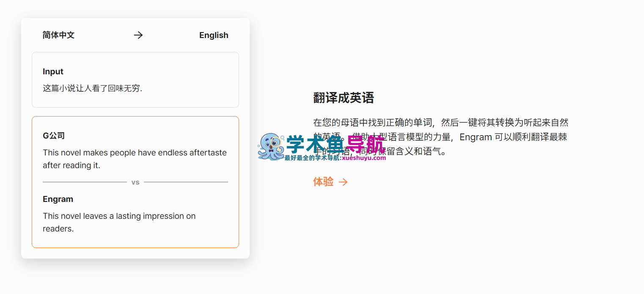644x294 pixels.
Task: Select the English target language label
Action: coord(214,35)
